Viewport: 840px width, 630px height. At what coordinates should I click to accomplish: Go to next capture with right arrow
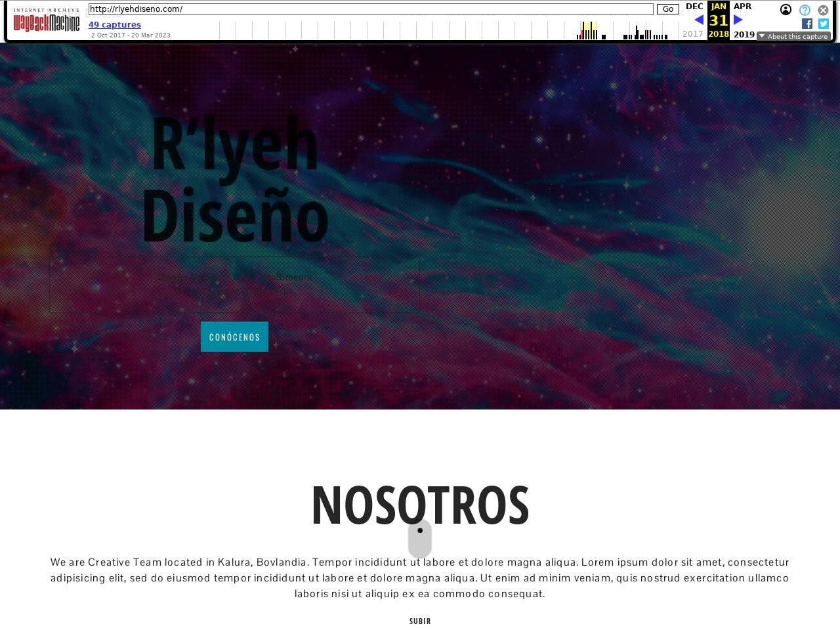[x=738, y=20]
